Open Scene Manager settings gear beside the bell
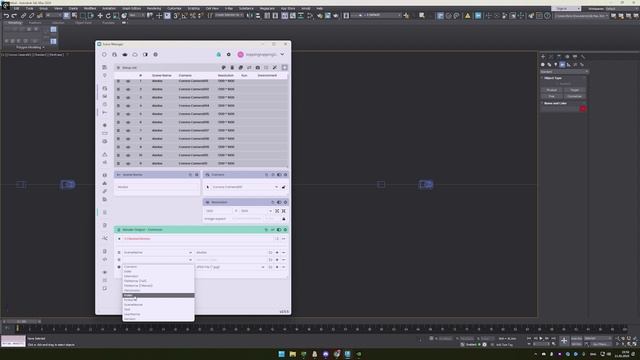 pos(229,54)
